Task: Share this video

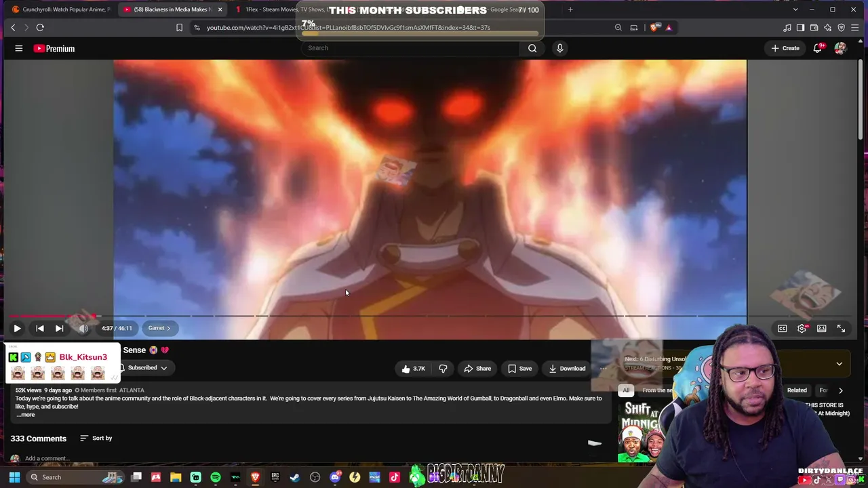Action: 477,368
